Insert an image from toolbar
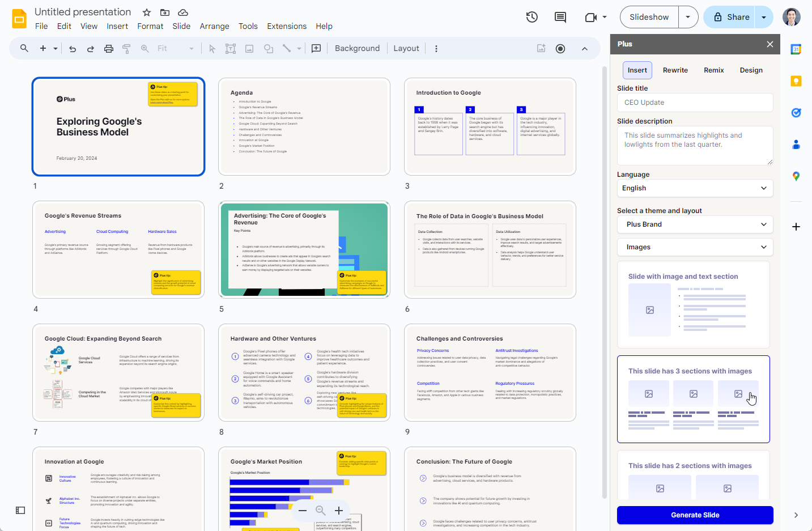 coord(249,49)
